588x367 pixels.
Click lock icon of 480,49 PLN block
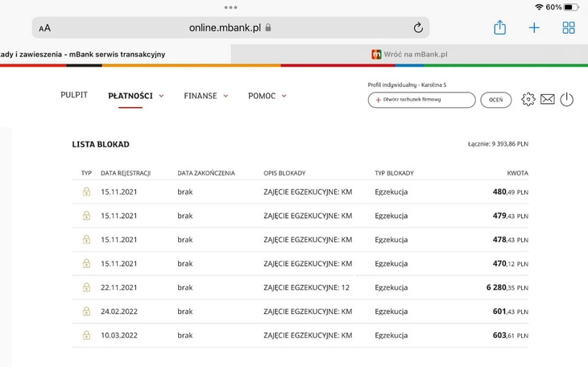click(86, 192)
